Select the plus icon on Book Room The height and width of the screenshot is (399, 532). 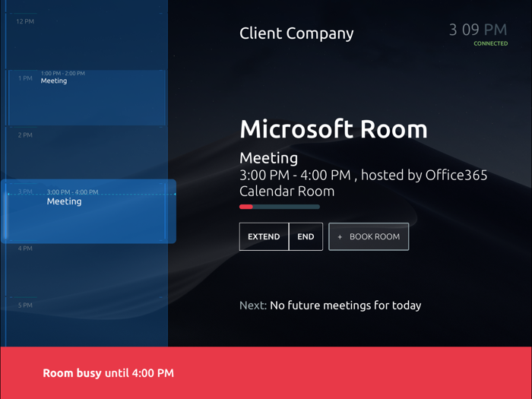coord(340,237)
